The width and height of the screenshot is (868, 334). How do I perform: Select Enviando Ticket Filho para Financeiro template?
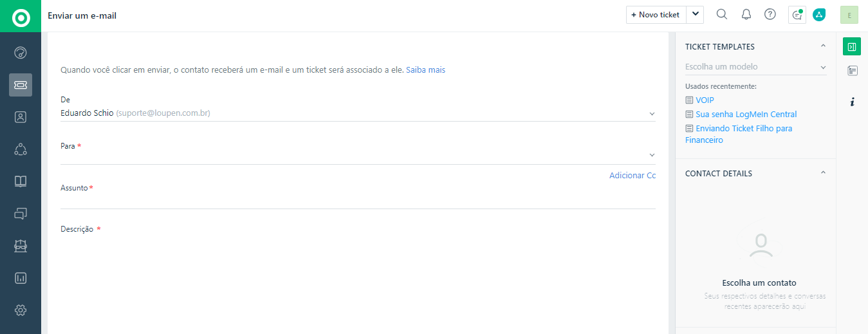[x=739, y=134]
